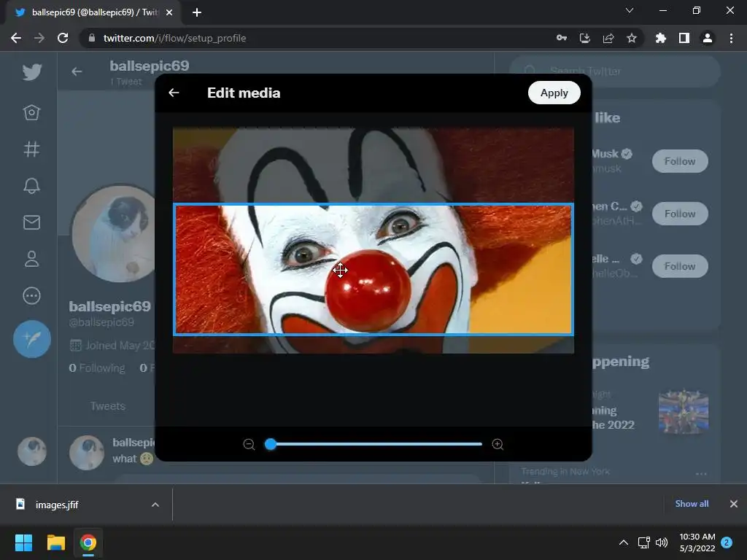Open volume icon in system tray

pyautogui.click(x=662, y=542)
